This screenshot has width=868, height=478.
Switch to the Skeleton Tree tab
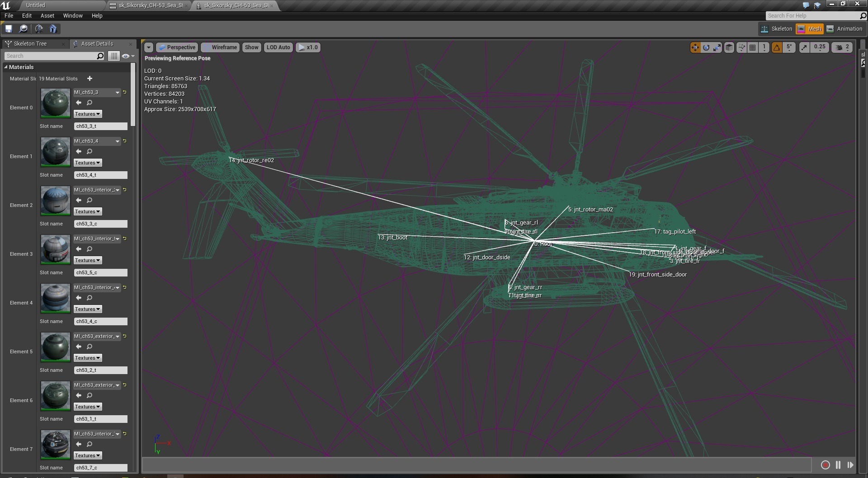pos(30,44)
